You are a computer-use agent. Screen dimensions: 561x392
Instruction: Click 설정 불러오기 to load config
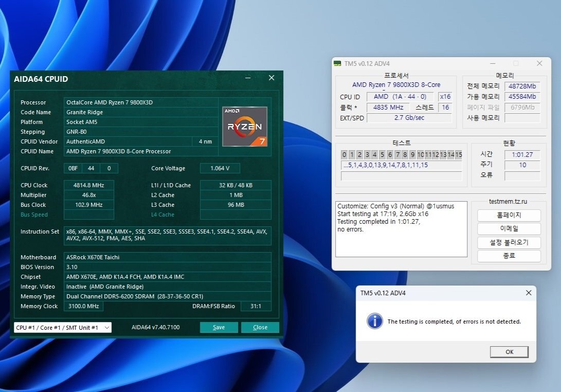tap(509, 242)
